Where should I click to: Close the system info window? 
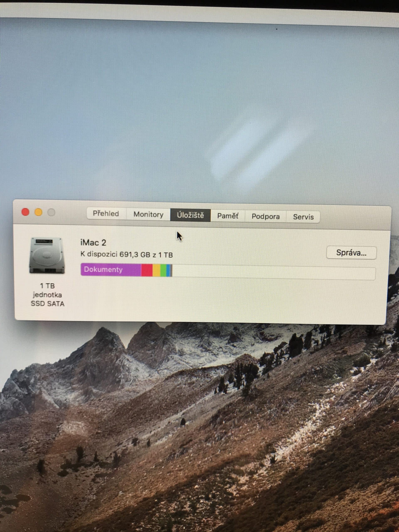[26, 212]
